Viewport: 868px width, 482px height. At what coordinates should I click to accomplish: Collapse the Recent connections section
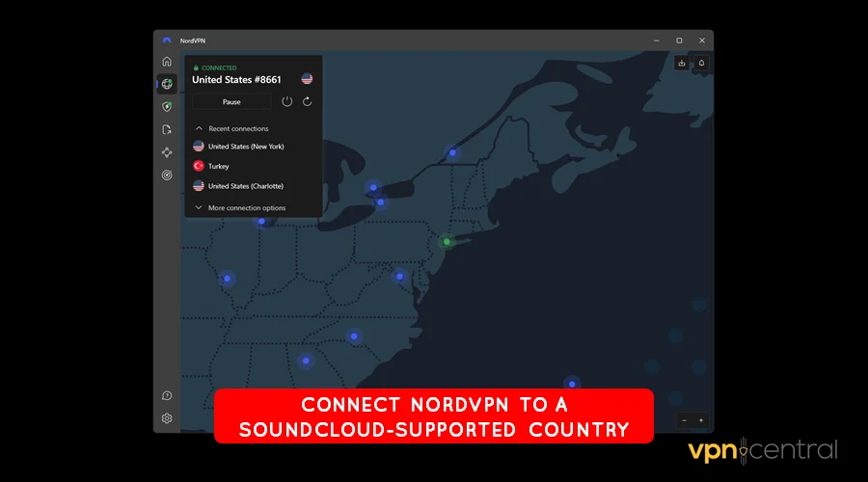[200, 128]
